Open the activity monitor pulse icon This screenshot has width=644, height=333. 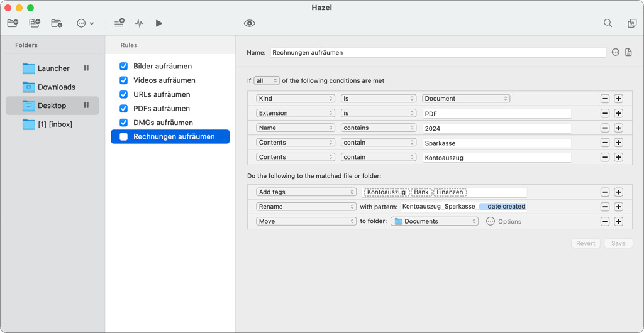click(139, 23)
